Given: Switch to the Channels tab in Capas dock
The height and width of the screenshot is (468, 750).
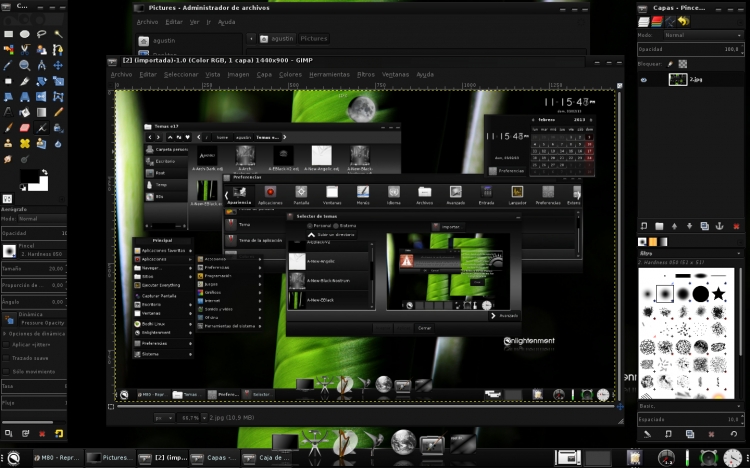Looking at the screenshot, I should point(657,22).
